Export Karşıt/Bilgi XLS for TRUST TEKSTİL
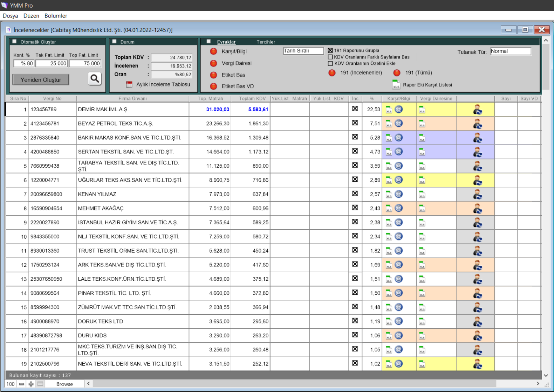Image resolution: width=554 pixels, height=392 pixels. (x=389, y=251)
